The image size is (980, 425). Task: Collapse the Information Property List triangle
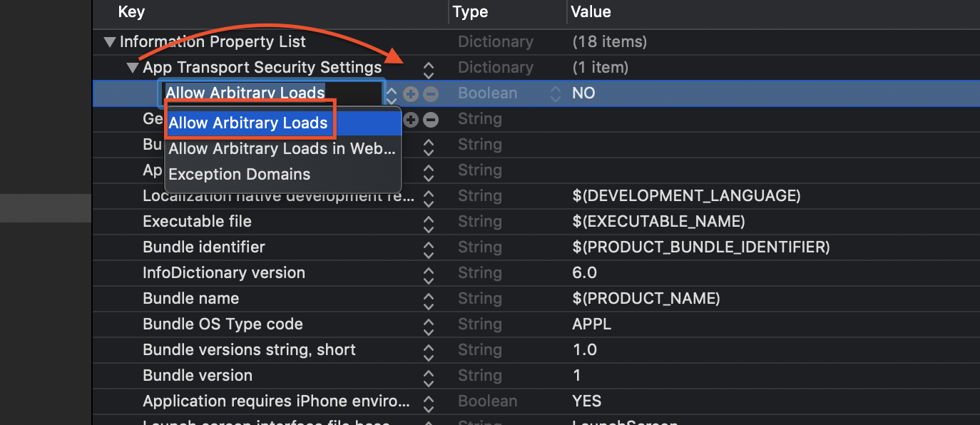[109, 42]
